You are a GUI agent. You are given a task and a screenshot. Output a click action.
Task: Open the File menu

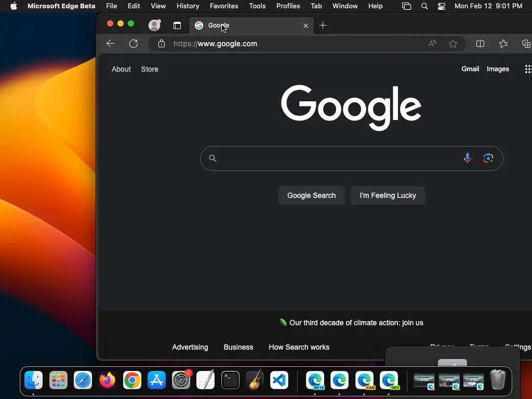click(x=111, y=6)
